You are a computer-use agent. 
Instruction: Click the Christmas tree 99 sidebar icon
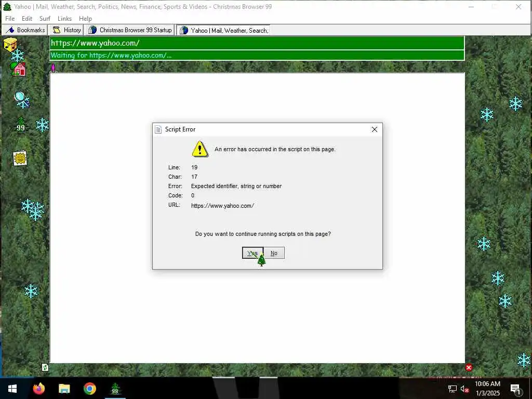21,124
